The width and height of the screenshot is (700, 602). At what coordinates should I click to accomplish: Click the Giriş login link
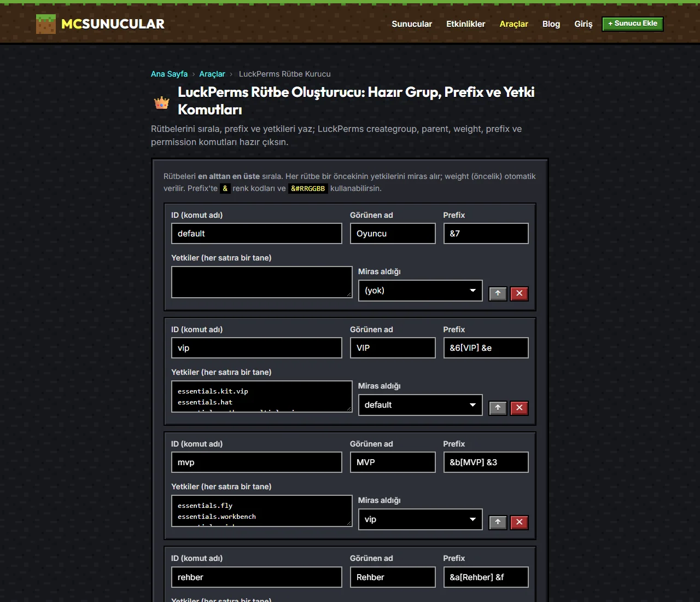point(584,24)
